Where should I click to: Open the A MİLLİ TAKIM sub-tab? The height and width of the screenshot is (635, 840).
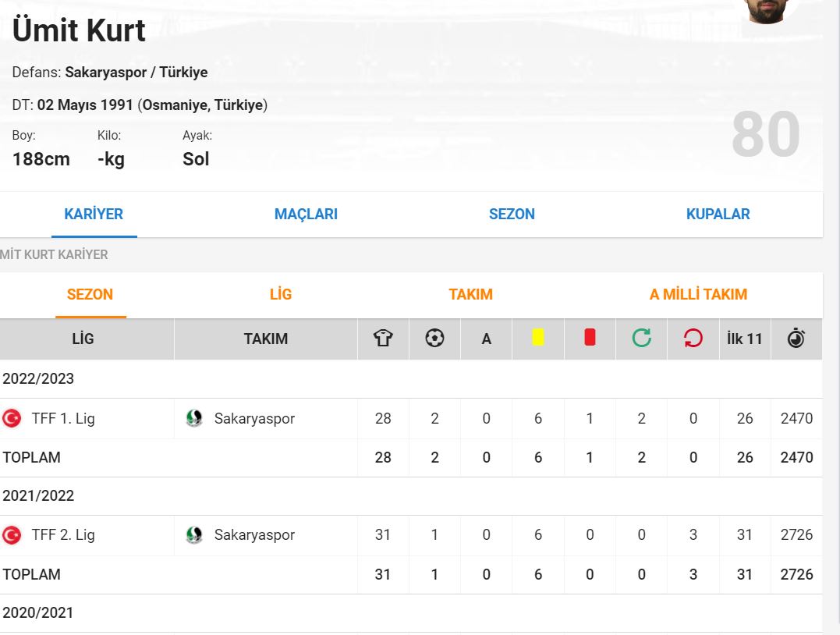click(698, 295)
